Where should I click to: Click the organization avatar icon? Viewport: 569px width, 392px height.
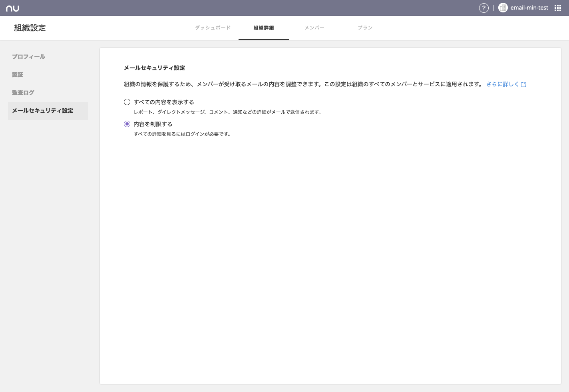coord(503,8)
